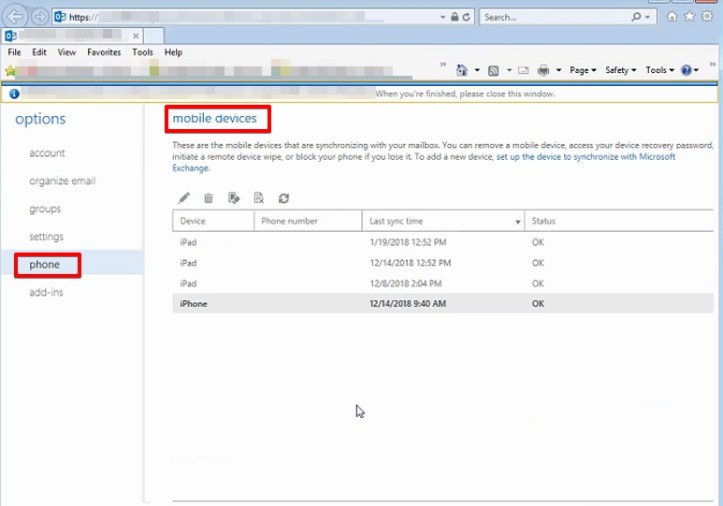Image resolution: width=723 pixels, height=506 pixels.
Task: Expand the Safety dropdown menu
Action: [620, 70]
